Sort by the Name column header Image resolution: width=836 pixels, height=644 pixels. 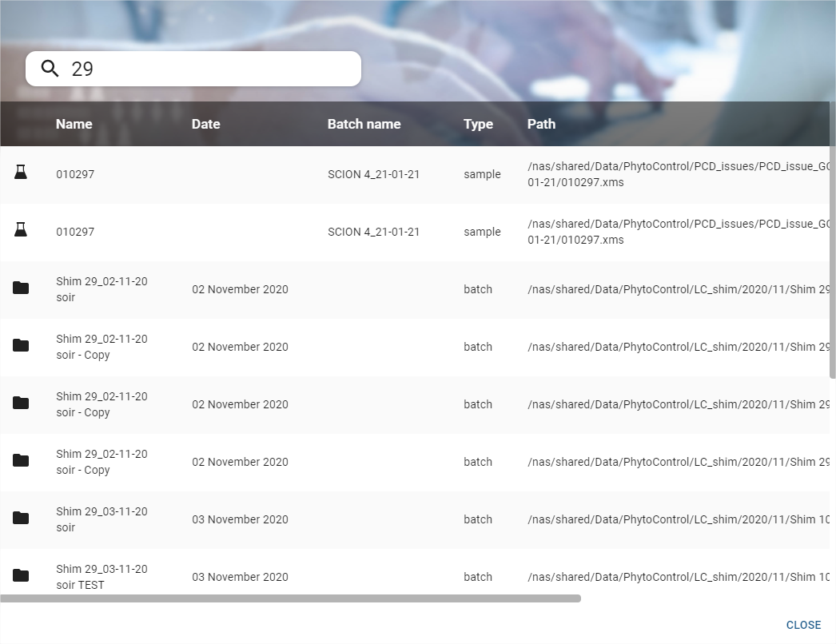pos(74,124)
